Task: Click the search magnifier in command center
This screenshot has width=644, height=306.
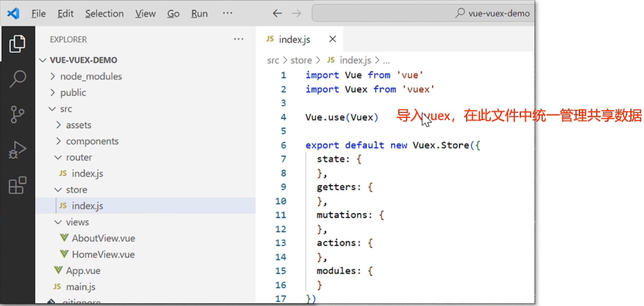Action: [x=460, y=13]
